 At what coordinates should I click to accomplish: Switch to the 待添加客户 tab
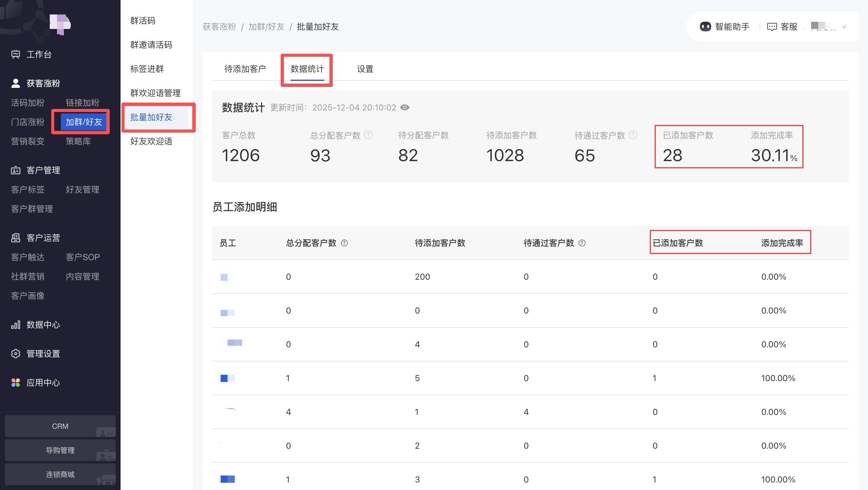click(245, 69)
